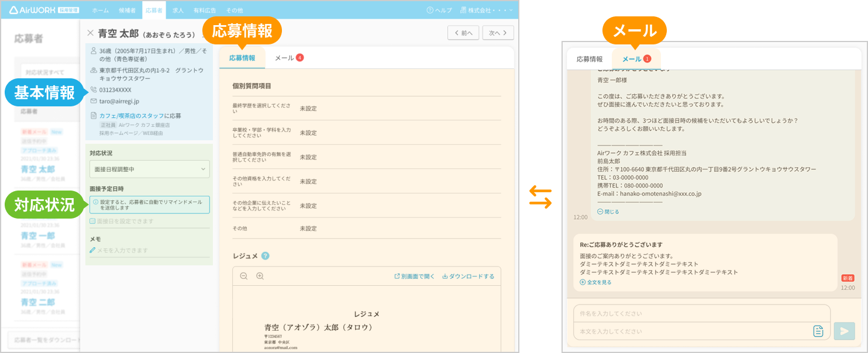Open resume with 別画面で開く
This screenshot has width=868, height=353.
point(415,276)
